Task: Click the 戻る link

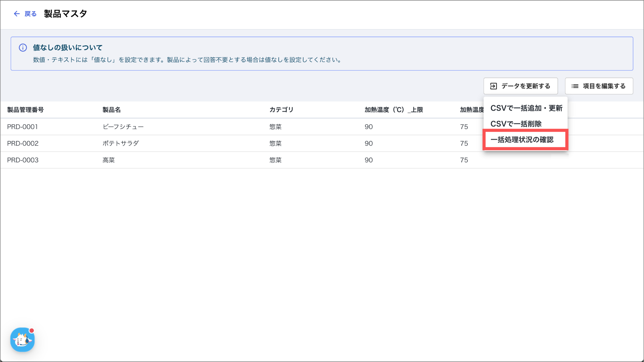Action: 31,14
